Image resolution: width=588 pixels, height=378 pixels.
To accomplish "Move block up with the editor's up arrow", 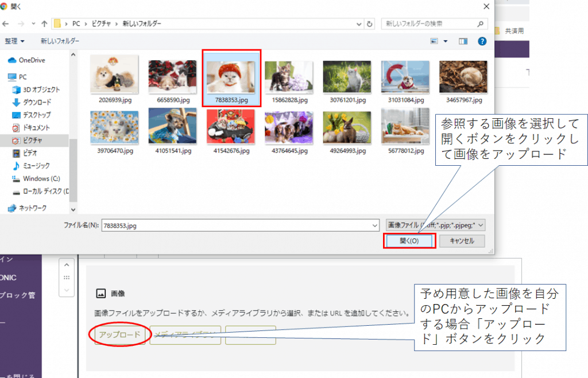I will tap(67, 266).
